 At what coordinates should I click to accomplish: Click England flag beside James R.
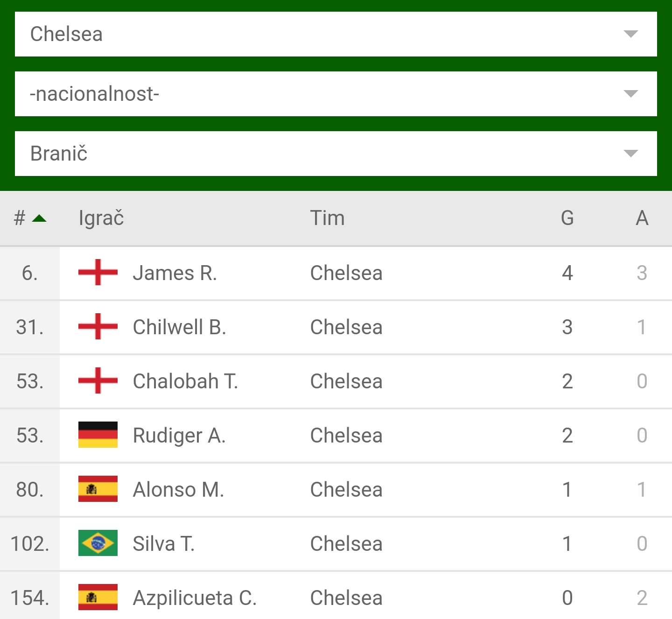[98, 273]
